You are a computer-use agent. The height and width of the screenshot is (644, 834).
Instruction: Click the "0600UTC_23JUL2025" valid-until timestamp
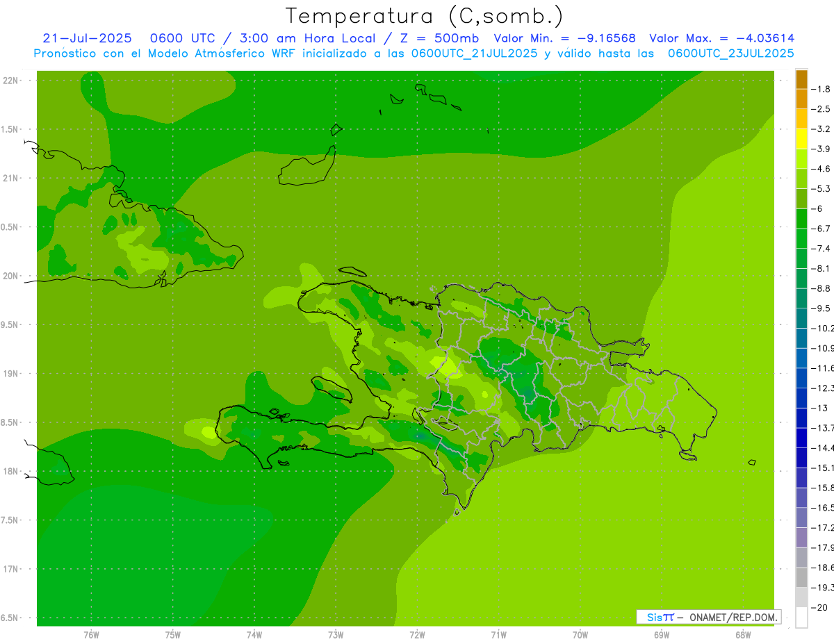pyautogui.click(x=730, y=53)
